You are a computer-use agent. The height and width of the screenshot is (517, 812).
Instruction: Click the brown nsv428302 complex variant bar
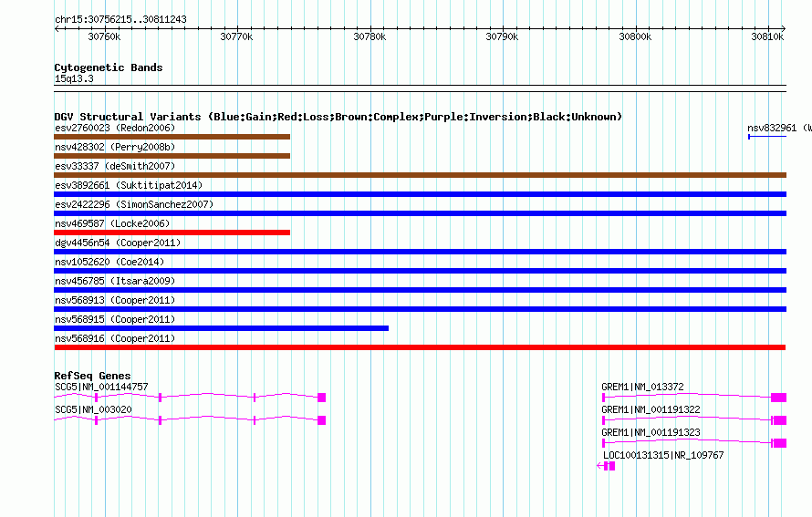(x=172, y=156)
